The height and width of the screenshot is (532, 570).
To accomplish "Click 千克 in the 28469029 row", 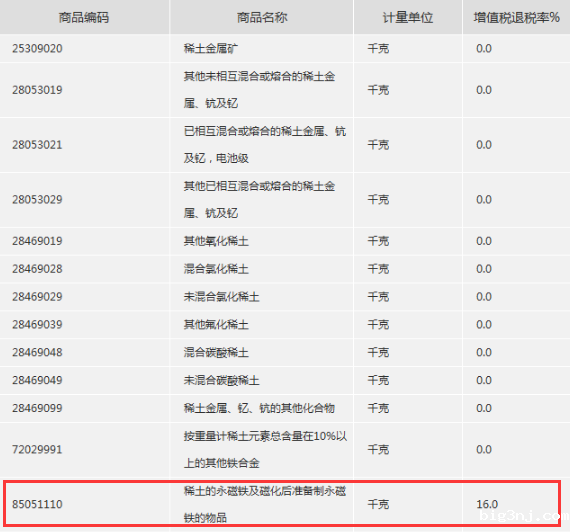I will pyautogui.click(x=378, y=296).
